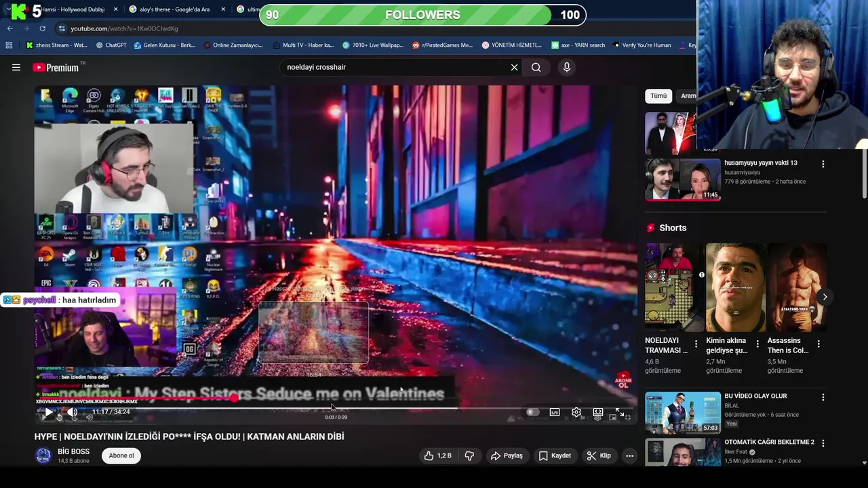Run search with the magnifier button
Viewport: 868px width, 488px height.
[536, 67]
